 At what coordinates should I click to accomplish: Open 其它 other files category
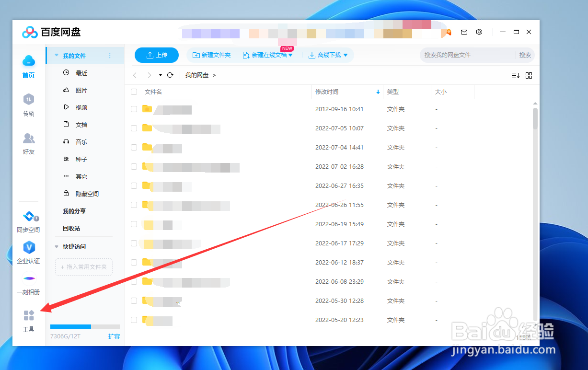81,176
